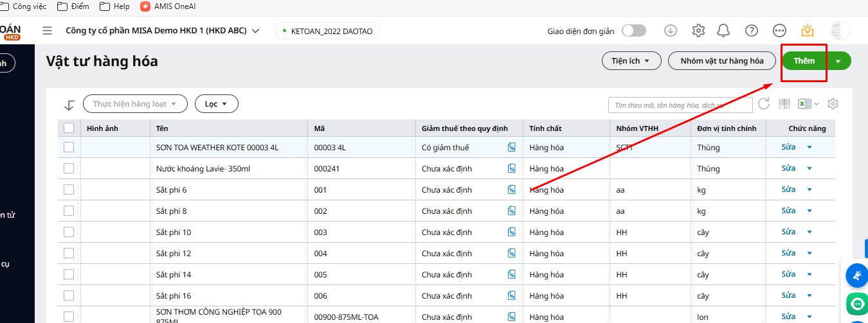Expand arrow next to green Thêm button
Viewport: 868px width, 323px height.
point(838,61)
